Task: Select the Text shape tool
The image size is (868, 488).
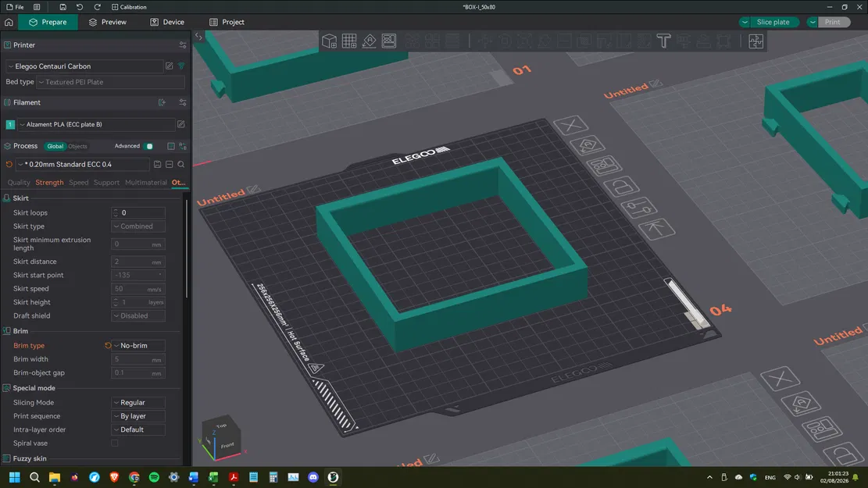Action: coord(664,41)
